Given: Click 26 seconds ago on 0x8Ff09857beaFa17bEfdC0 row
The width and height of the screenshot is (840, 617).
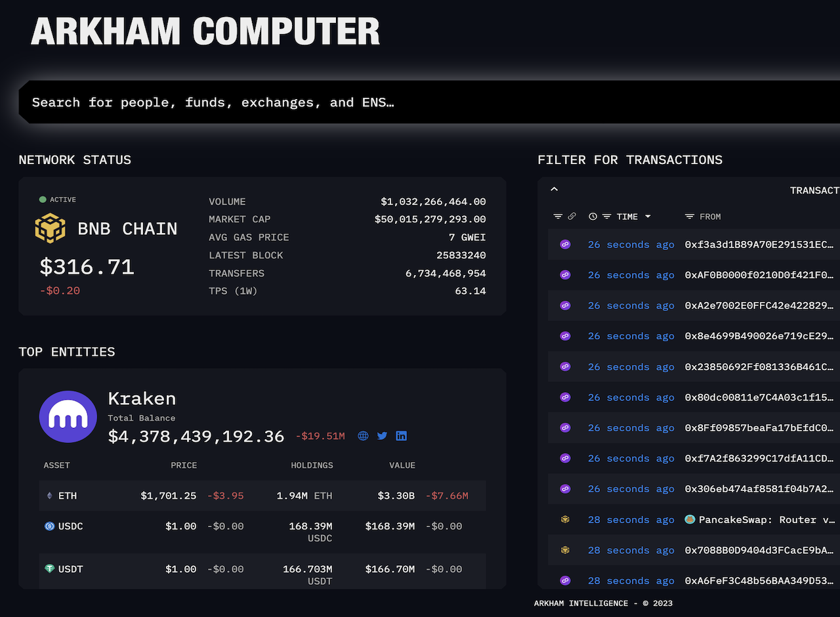Looking at the screenshot, I should click(631, 427).
